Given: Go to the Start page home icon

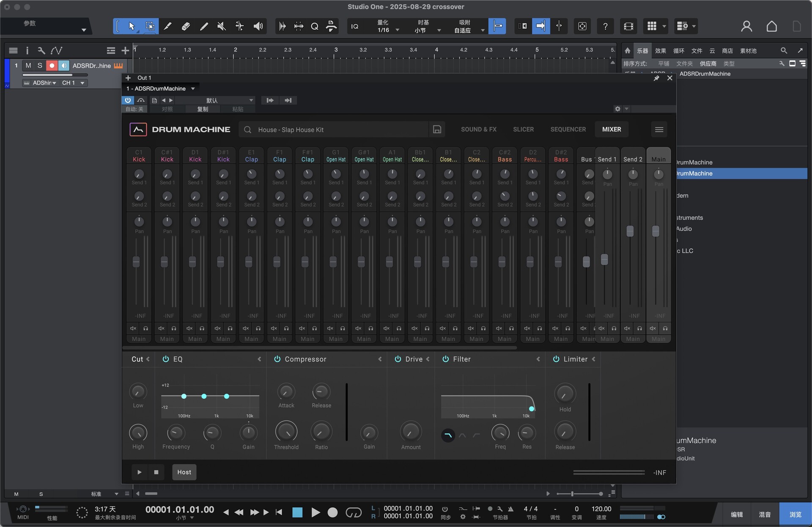Looking at the screenshot, I should 771,26.
